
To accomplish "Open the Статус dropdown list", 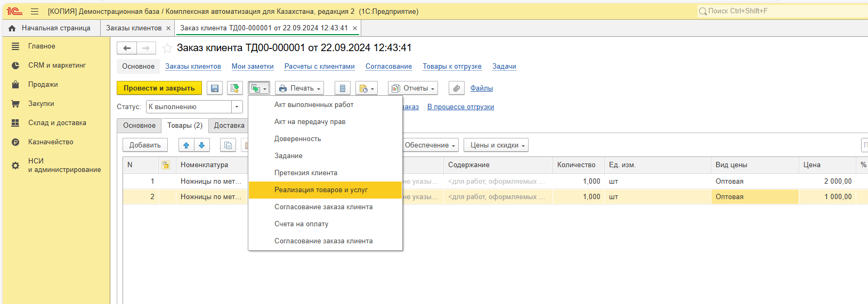I will click(x=237, y=107).
